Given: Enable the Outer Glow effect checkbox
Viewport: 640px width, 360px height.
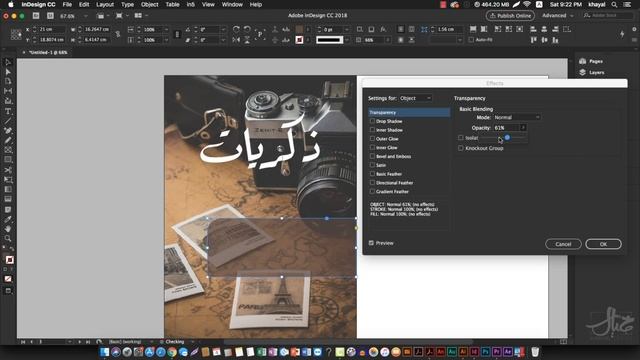Looking at the screenshot, I should click(372, 139).
